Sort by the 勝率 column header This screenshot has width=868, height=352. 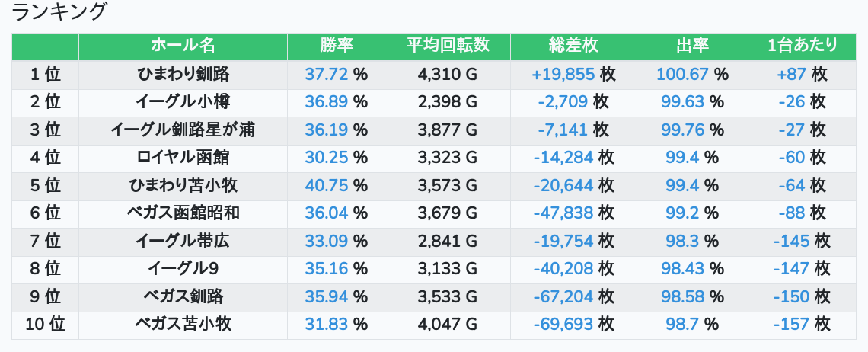click(336, 46)
